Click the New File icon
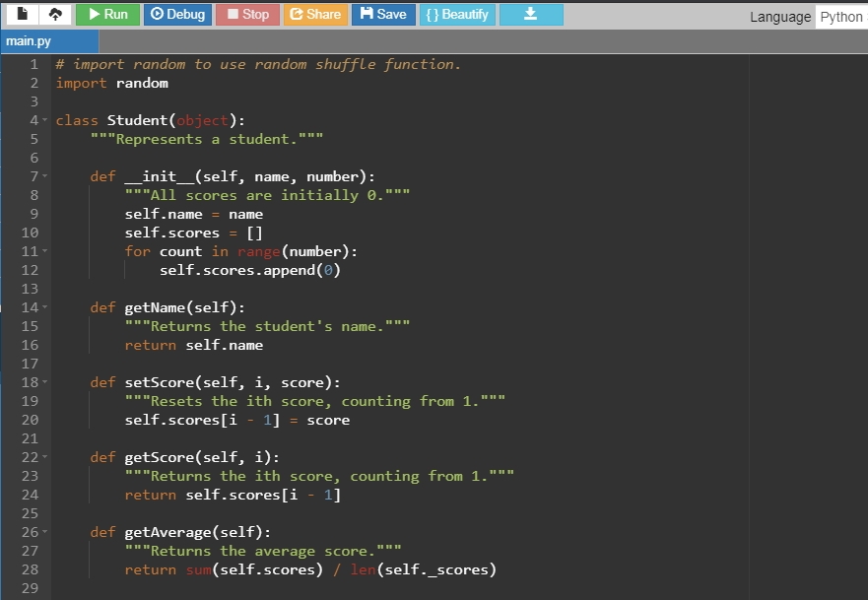 point(22,15)
